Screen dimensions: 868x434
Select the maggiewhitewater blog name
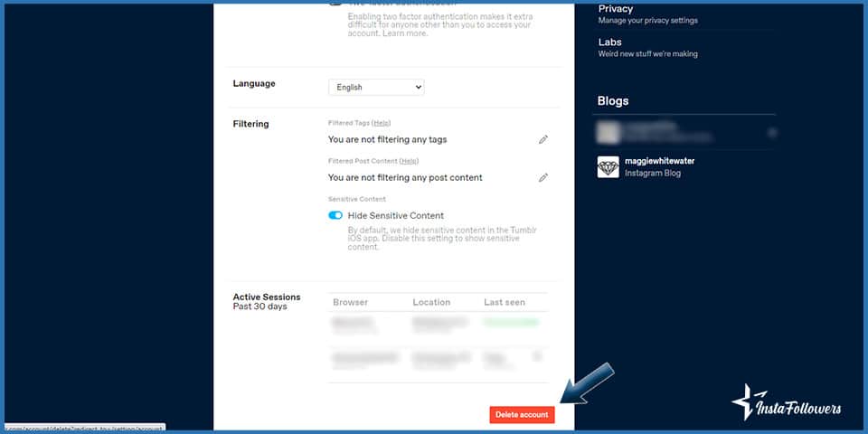pos(659,161)
